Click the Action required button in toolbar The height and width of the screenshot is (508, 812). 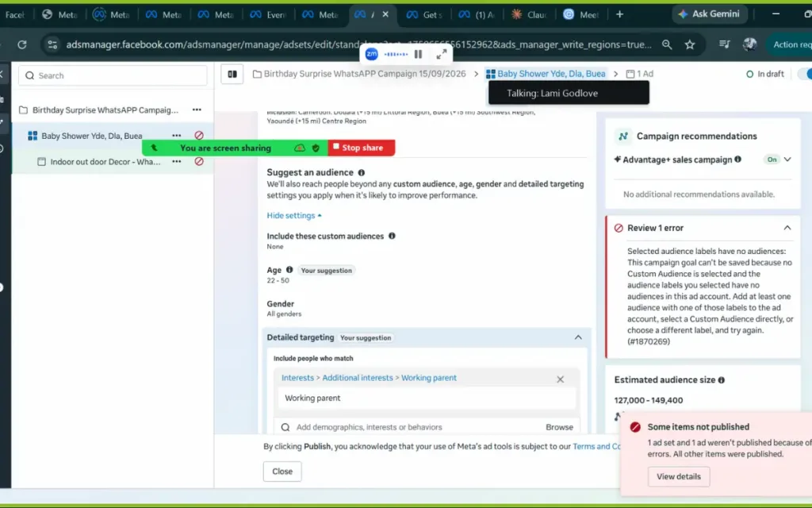790,44
